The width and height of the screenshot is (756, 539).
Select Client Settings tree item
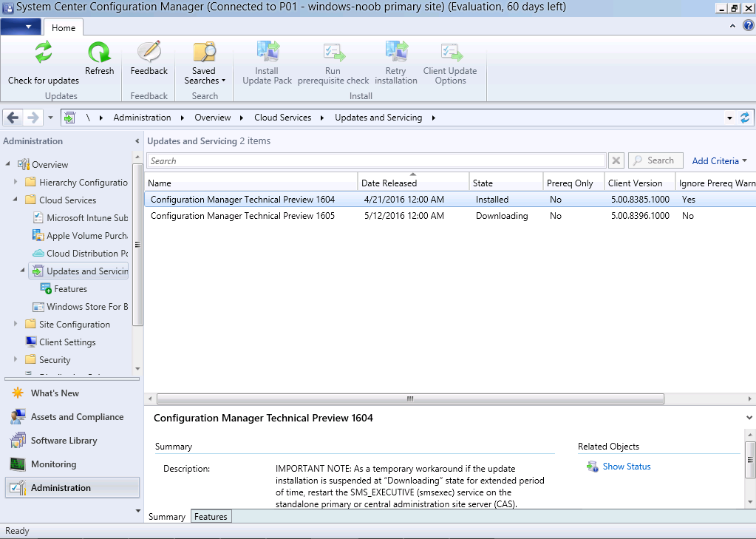[x=61, y=342]
